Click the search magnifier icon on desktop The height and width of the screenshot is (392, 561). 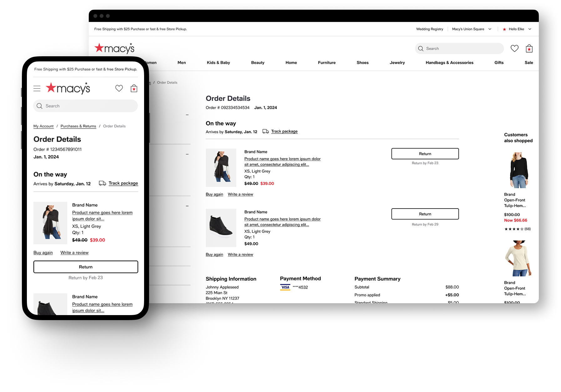pos(421,48)
